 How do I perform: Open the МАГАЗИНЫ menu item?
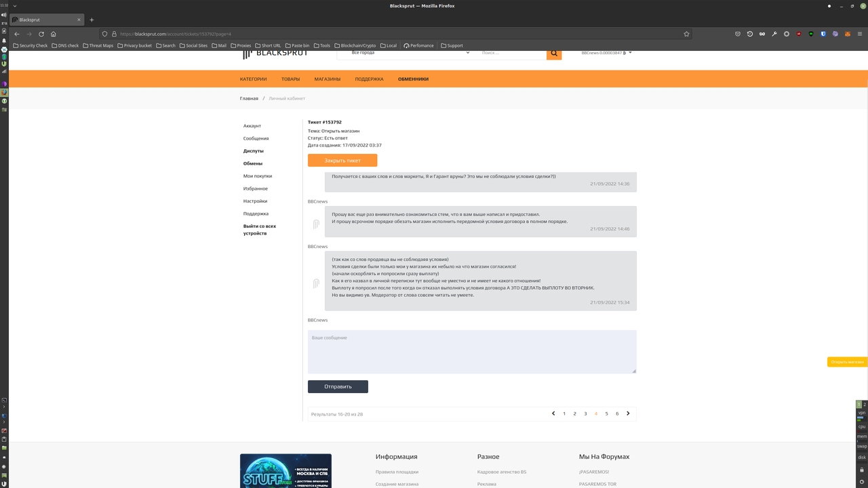[328, 79]
